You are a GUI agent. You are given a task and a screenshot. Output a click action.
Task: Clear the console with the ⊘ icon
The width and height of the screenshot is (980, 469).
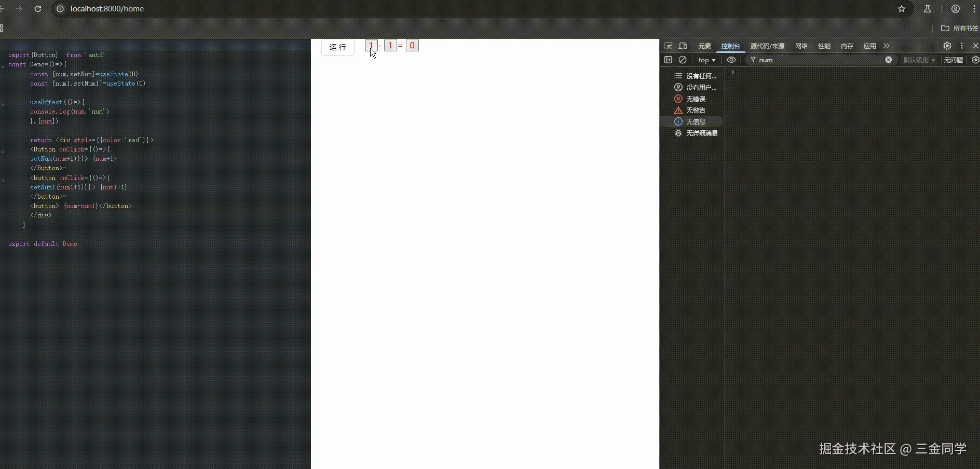(683, 60)
